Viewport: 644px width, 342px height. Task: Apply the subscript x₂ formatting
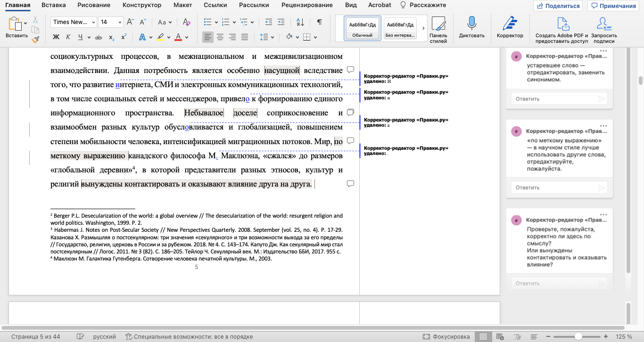point(112,37)
